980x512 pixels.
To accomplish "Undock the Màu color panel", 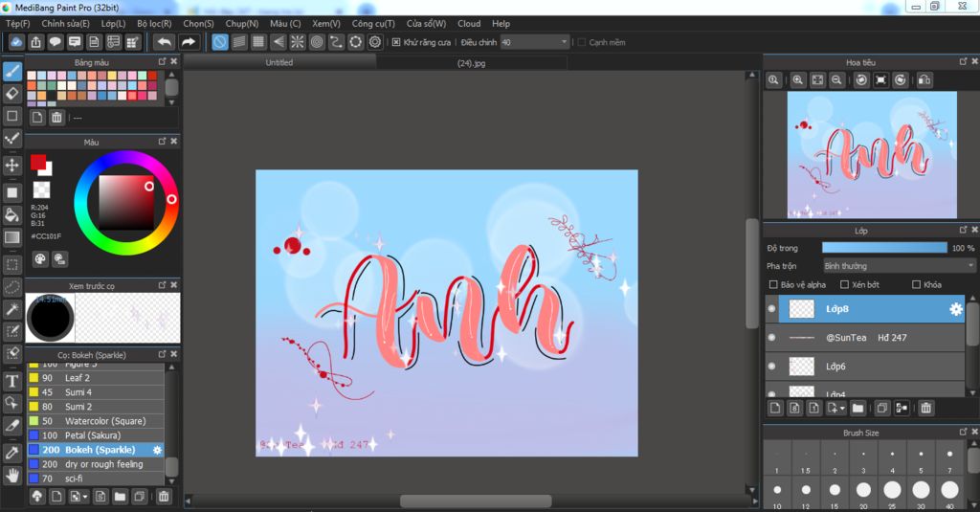I will click(x=162, y=142).
